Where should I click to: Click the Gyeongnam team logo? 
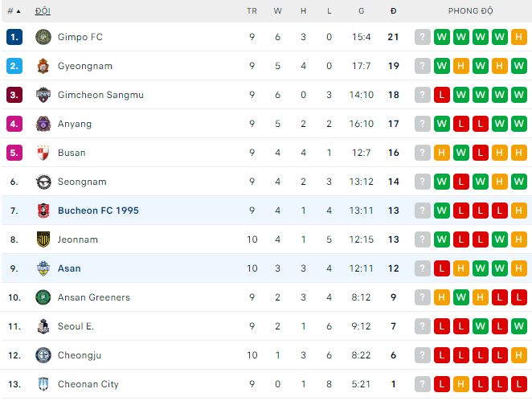[x=43, y=66]
